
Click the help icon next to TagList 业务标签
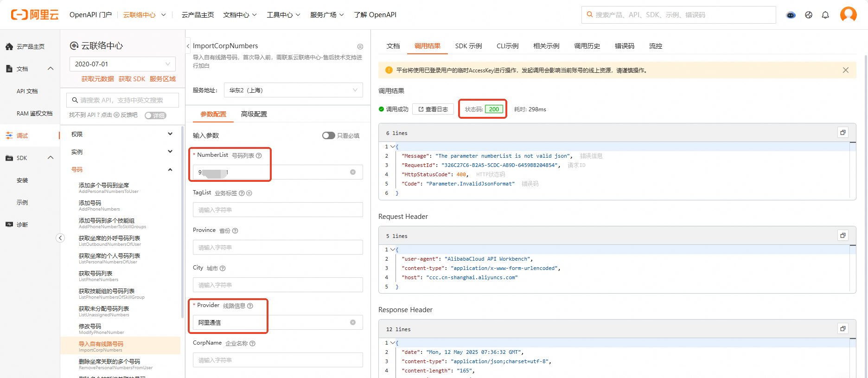(x=242, y=193)
